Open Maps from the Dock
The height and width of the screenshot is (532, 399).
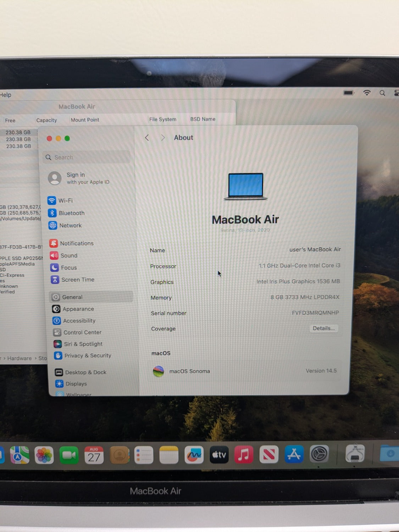click(20, 455)
